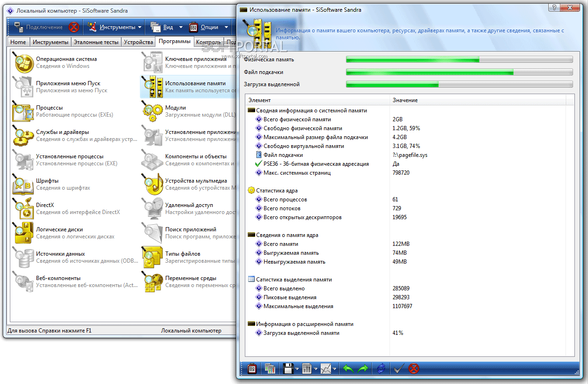The width and height of the screenshot is (588, 384).
Task: Select the Файл подкачки pagefile.sys row
Action: pyautogui.click(x=406, y=155)
